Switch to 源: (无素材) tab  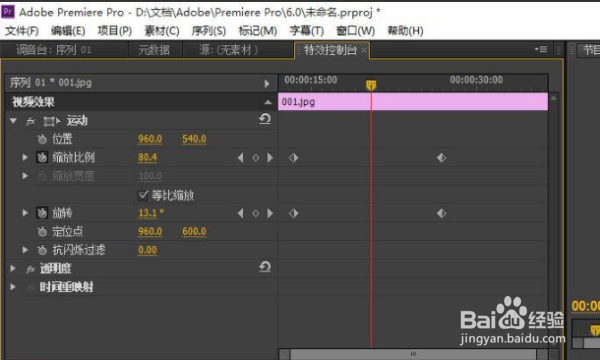click(x=229, y=50)
